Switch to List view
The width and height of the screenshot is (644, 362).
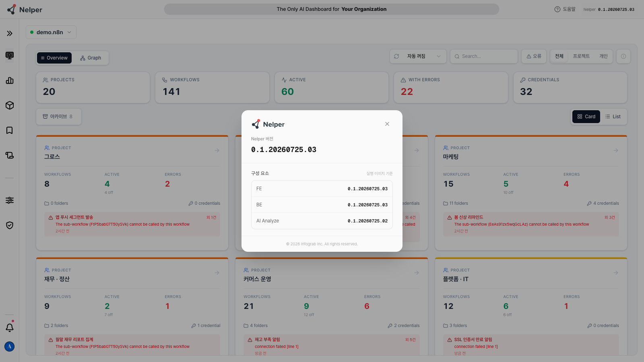click(613, 117)
